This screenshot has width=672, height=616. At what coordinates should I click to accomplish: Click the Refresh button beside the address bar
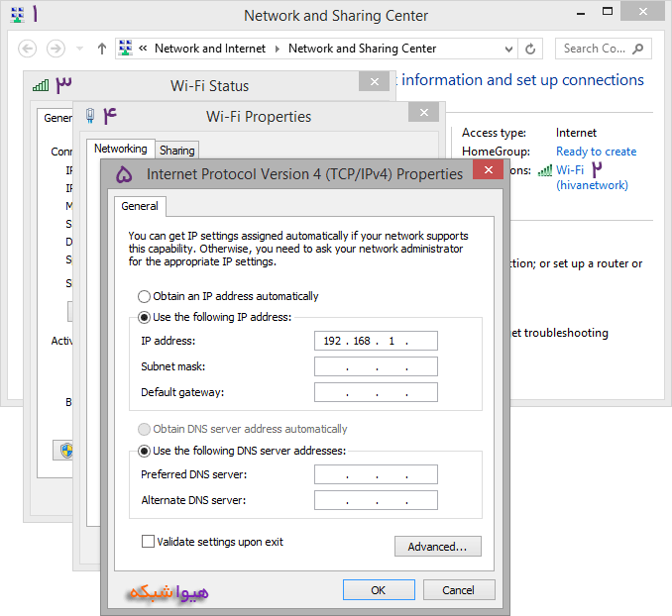point(531,49)
